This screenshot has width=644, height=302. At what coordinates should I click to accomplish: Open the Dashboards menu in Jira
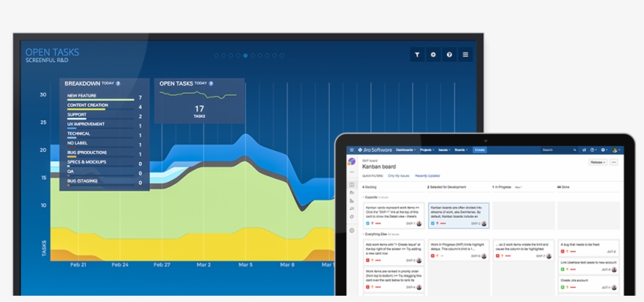tap(405, 150)
